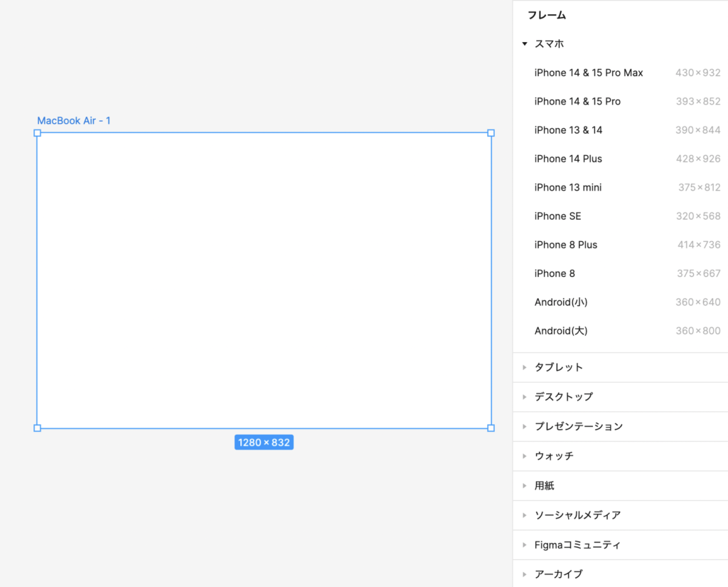Expand the 用紙 frame category
Image resolution: width=728 pixels, height=587 pixels.
point(544,486)
